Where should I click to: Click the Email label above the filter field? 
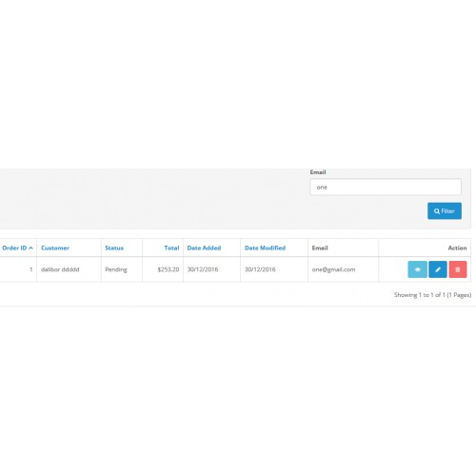coord(318,172)
